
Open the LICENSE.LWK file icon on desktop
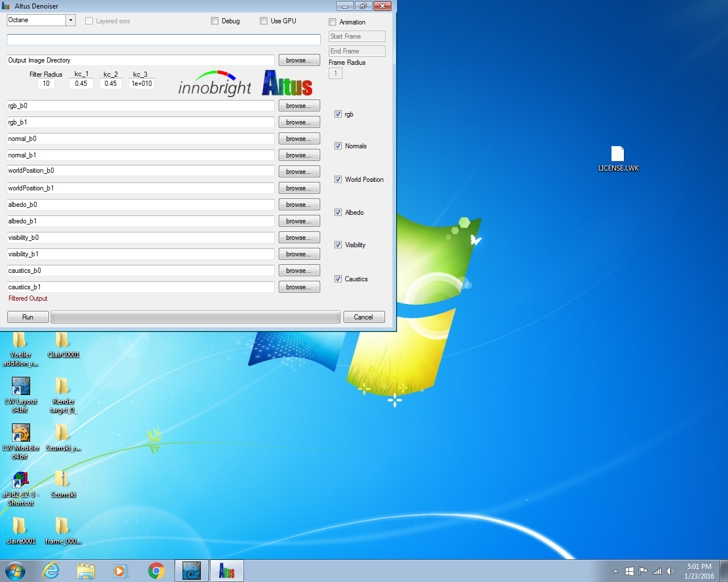click(618, 158)
